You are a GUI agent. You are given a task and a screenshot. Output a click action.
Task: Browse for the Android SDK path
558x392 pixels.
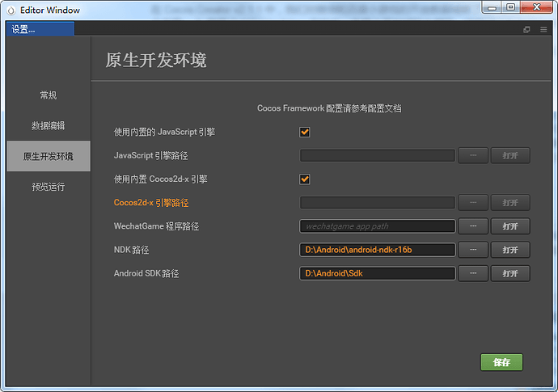click(x=473, y=273)
